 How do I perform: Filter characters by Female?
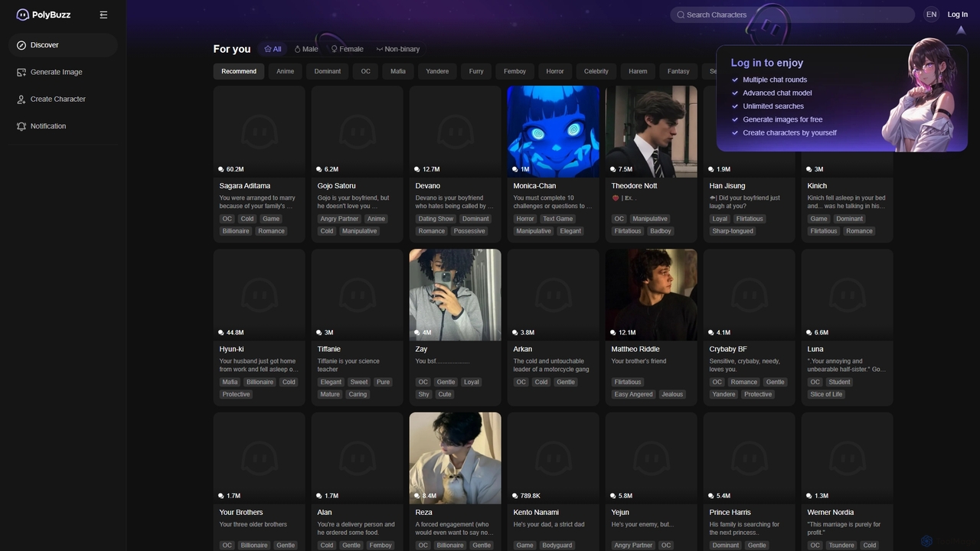tap(347, 49)
